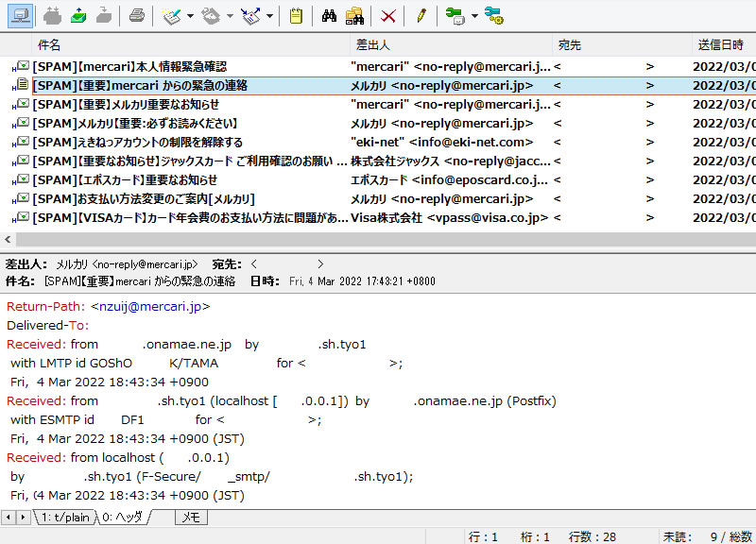
Task: Click the tab strip right scroll arrow
Action: (x=23, y=518)
